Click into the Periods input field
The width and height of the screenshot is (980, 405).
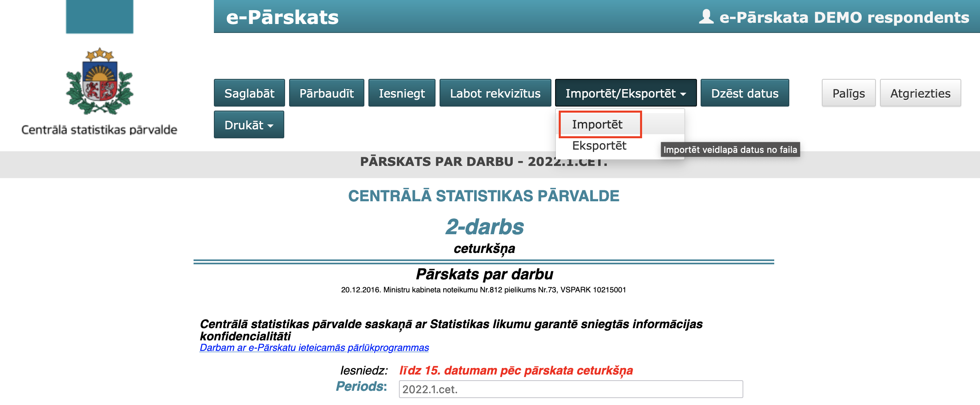coord(571,389)
